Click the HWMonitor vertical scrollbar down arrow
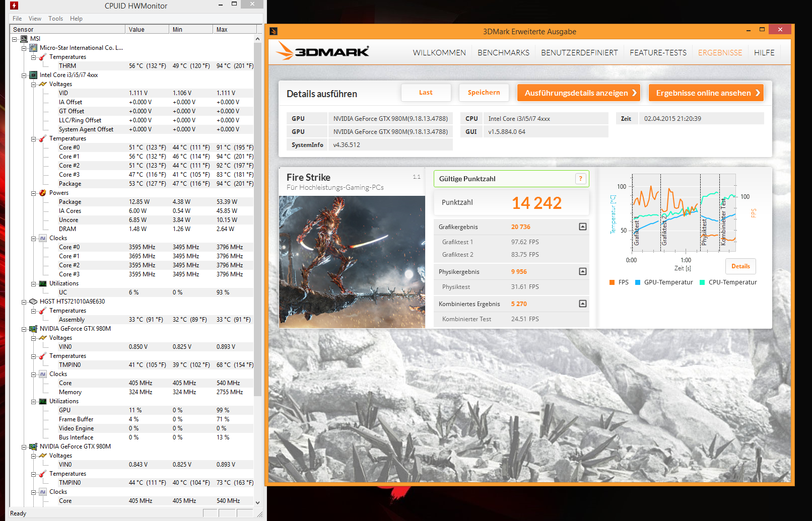The width and height of the screenshot is (812, 521). (x=257, y=502)
